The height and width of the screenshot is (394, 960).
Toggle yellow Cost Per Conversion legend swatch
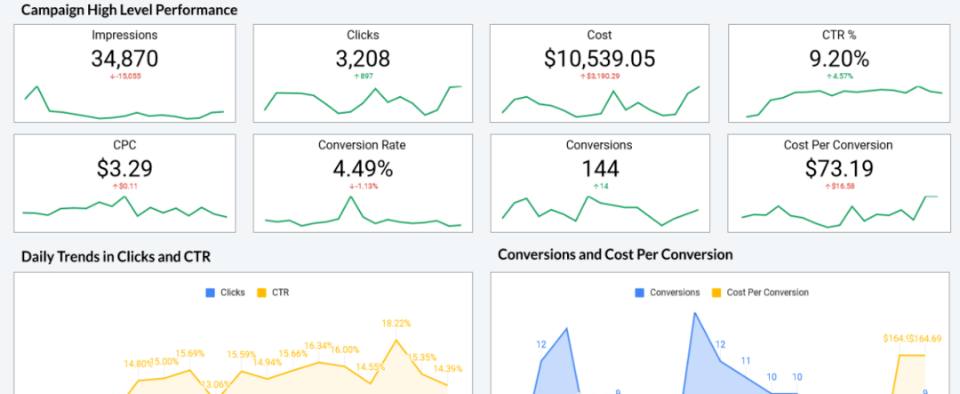coord(716,293)
